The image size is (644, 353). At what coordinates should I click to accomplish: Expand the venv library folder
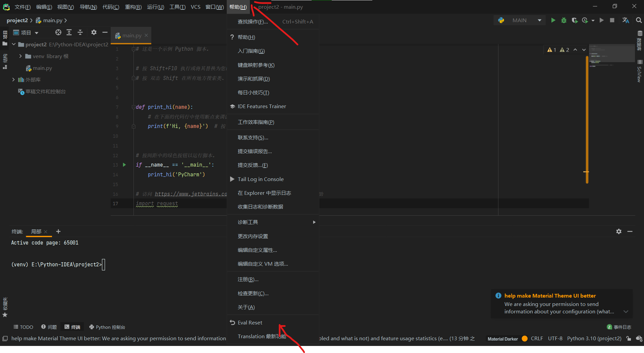20,56
